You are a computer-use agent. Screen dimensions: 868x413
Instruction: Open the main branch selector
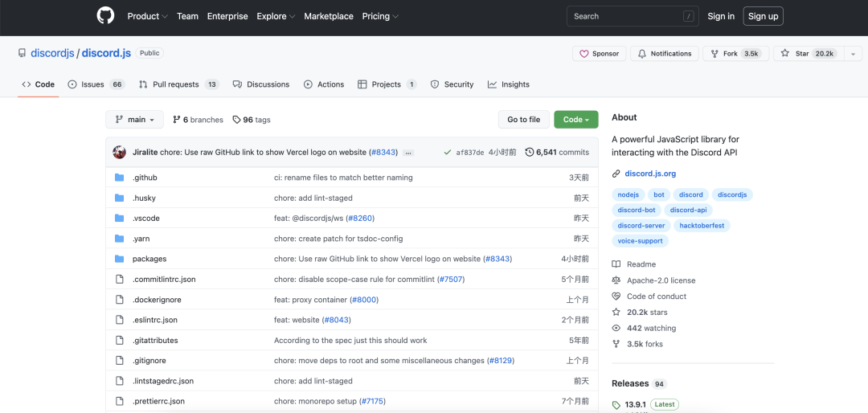pyautogui.click(x=134, y=120)
